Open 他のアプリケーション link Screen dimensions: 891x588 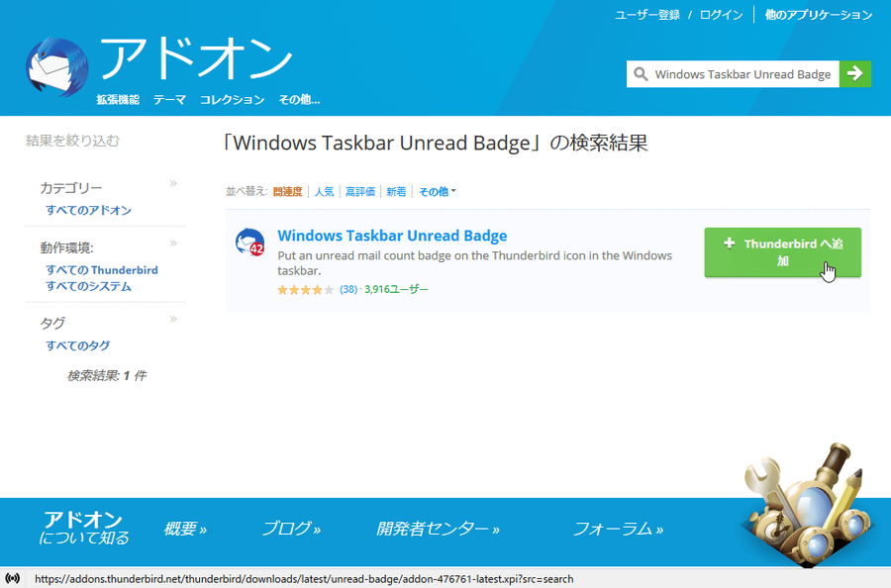[819, 15]
